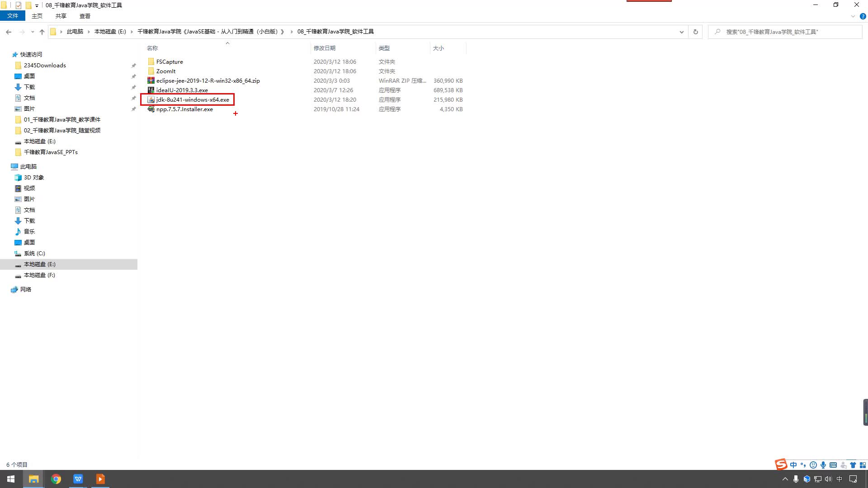Click 此电脑 in breadcrumb path
The width and height of the screenshot is (868, 488).
75,32
